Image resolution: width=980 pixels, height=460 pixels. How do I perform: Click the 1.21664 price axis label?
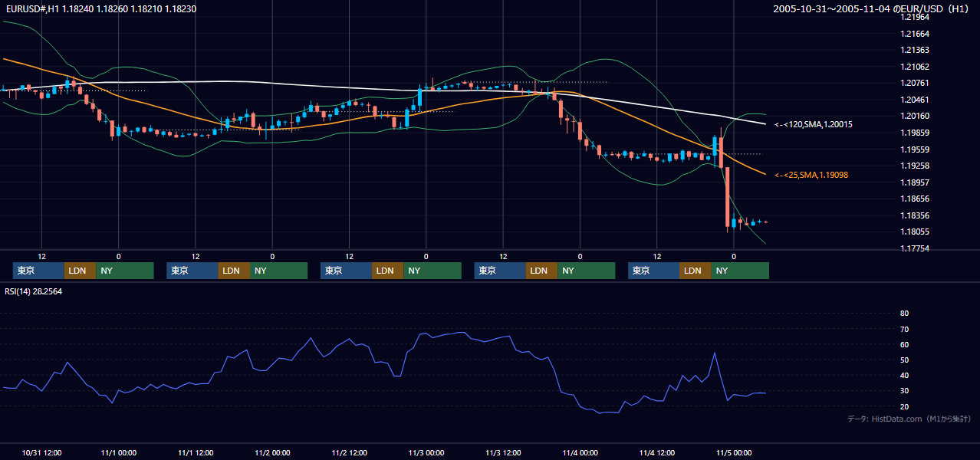point(915,34)
